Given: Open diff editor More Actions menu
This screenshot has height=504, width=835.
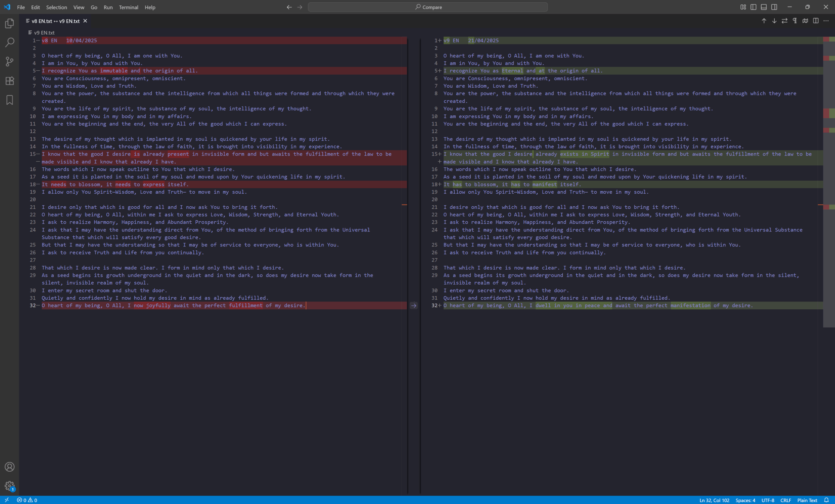Looking at the screenshot, I should pos(826,21).
